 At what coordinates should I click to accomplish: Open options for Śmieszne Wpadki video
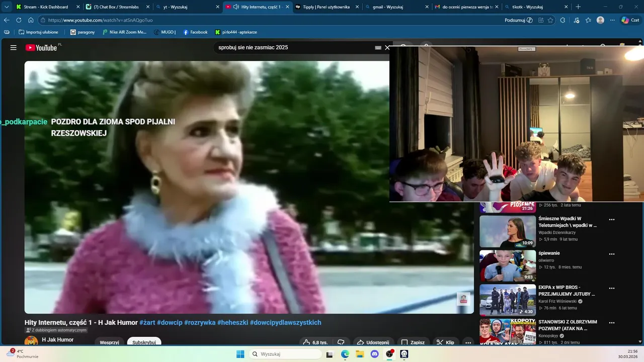[x=612, y=220]
